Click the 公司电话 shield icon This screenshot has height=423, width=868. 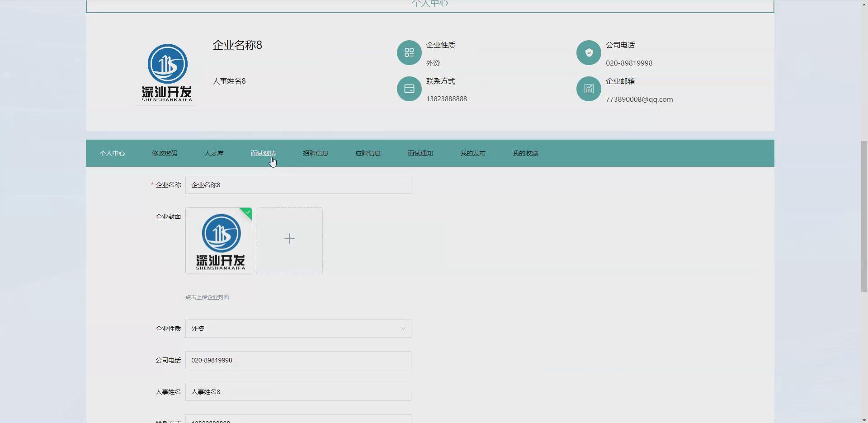point(589,53)
